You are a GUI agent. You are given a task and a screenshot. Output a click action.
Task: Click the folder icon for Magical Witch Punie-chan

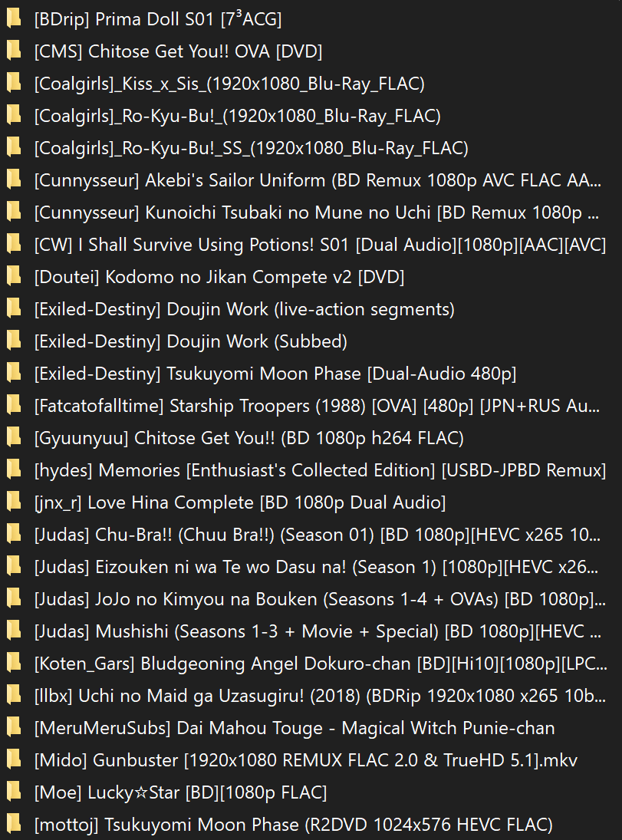click(13, 727)
